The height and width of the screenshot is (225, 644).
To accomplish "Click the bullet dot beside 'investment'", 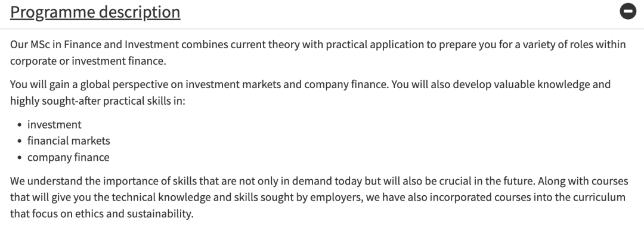I will click(20, 125).
